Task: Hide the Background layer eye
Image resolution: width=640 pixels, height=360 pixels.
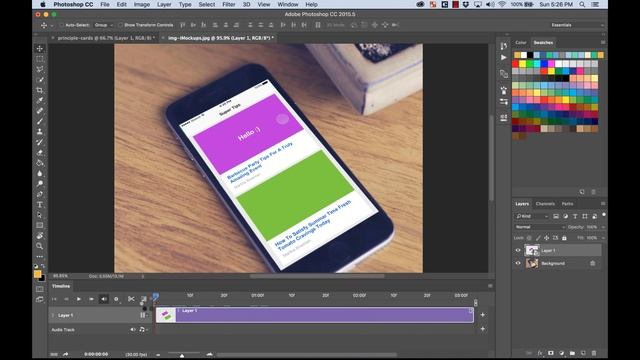Action: click(518, 263)
